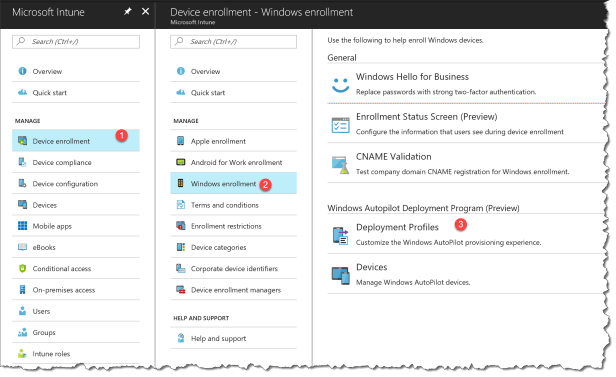Viewport: 616px width, 377px height.
Task: Click the Overview info icon in Device enrollment blade
Action: point(181,71)
